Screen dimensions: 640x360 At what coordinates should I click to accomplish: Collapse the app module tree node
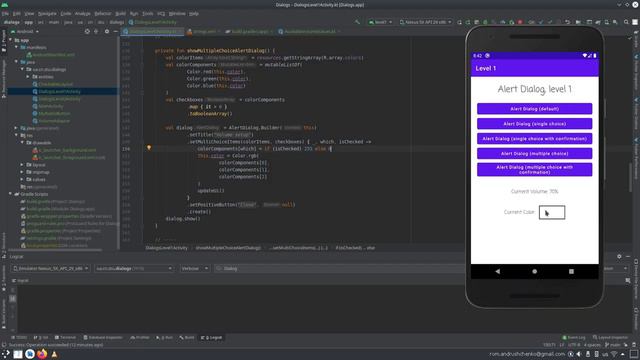point(11,40)
